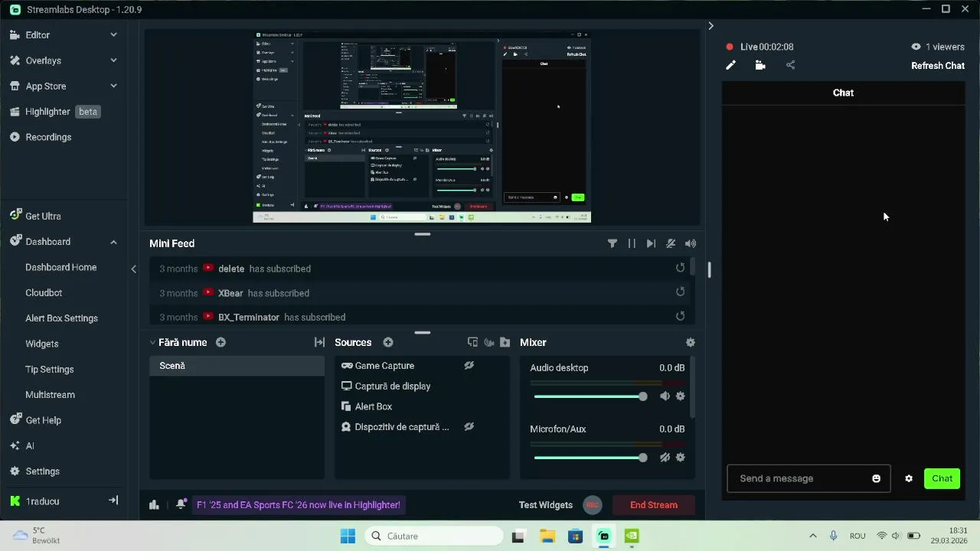Collapse the chat panel chevron
This screenshot has width=980, height=551.
tap(710, 25)
